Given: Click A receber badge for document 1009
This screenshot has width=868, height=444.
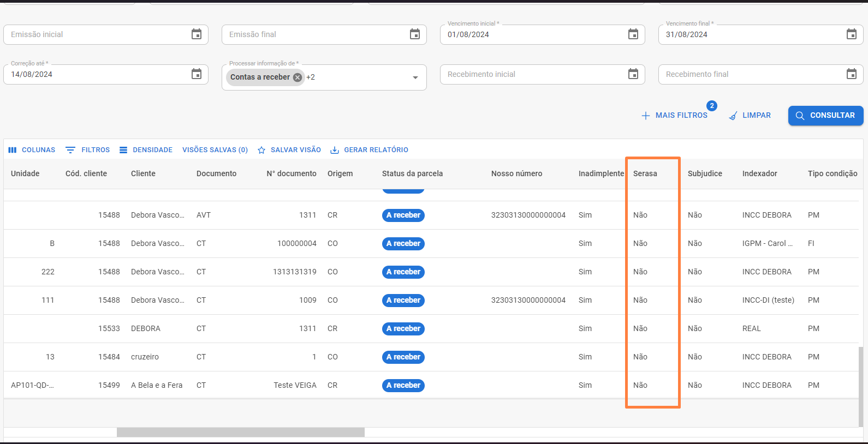Looking at the screenshot, I should point(403,300).
